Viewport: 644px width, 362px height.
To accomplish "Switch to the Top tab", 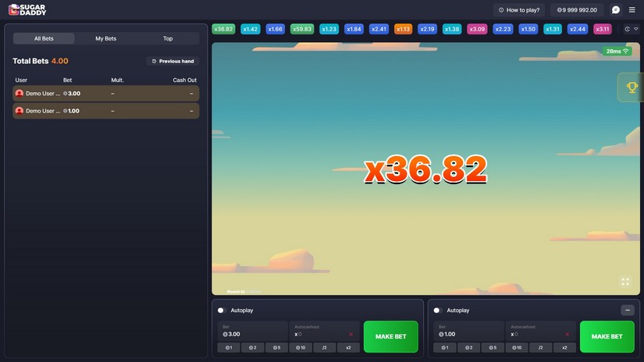I will click(x=168, y=38).
